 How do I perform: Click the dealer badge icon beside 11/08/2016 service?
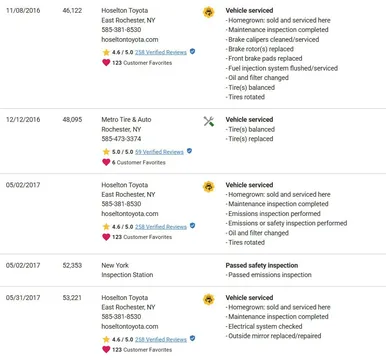pos(209,12)
